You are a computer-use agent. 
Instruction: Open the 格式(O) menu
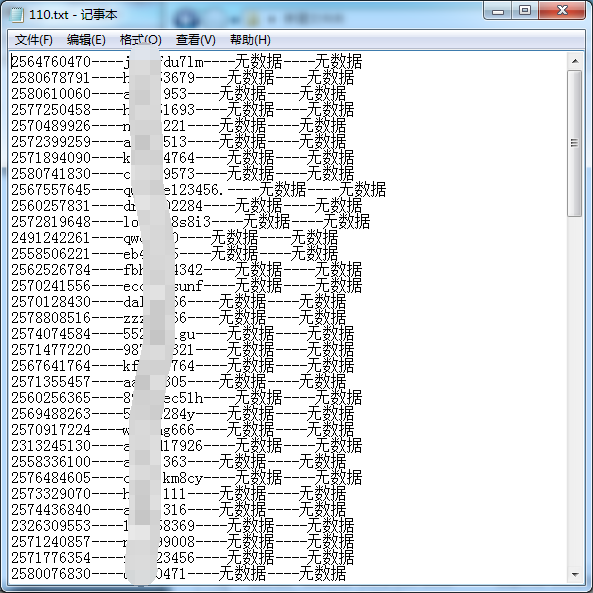click(x=140, y=40)
